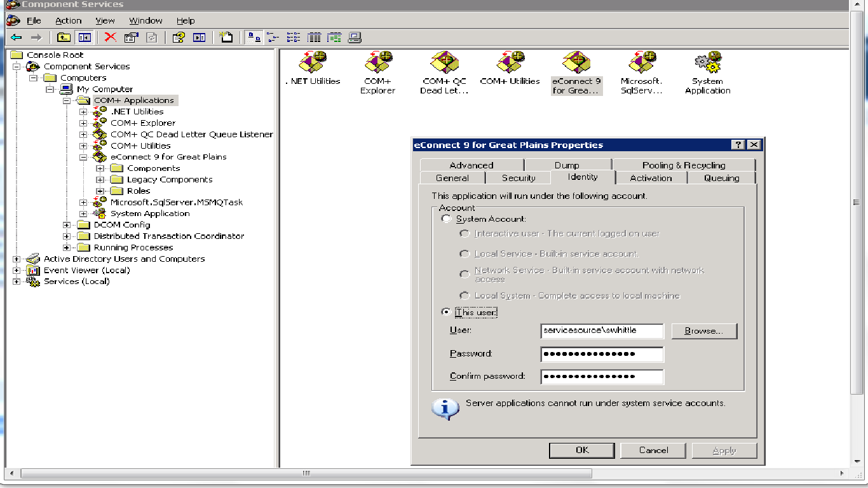Viewport: 868px width, 488px height.
Task: Expand the DCOM Config tree node
Action: tap(66, 224)
